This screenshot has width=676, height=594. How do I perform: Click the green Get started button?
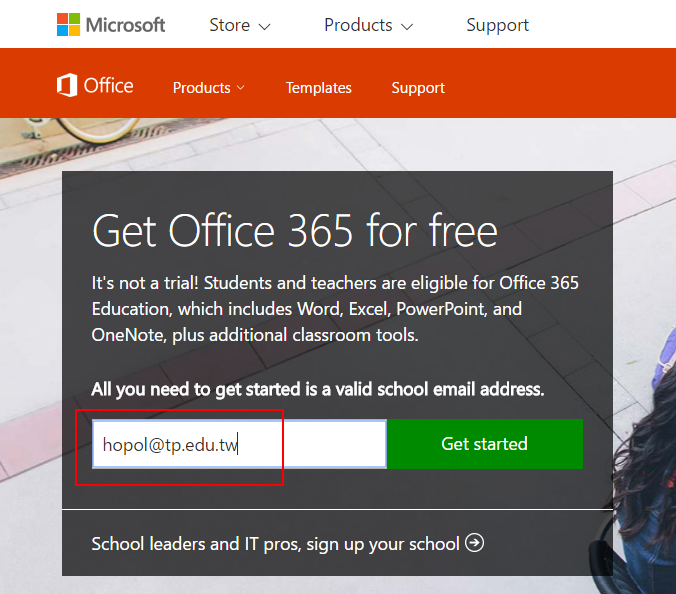click(485, 444)
